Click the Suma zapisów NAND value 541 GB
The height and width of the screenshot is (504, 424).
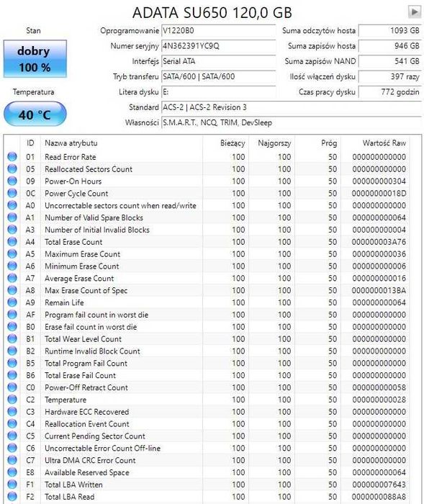coord(390,61)
